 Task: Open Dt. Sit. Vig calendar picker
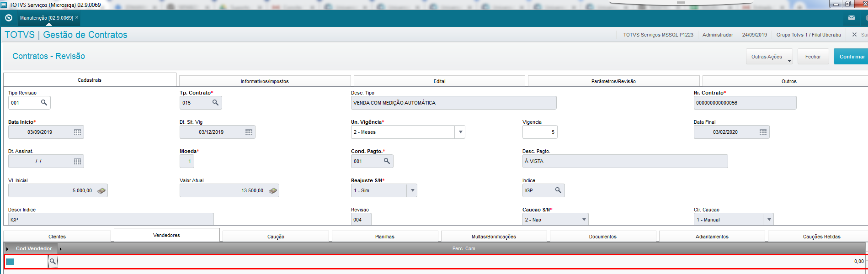[249, 132]
